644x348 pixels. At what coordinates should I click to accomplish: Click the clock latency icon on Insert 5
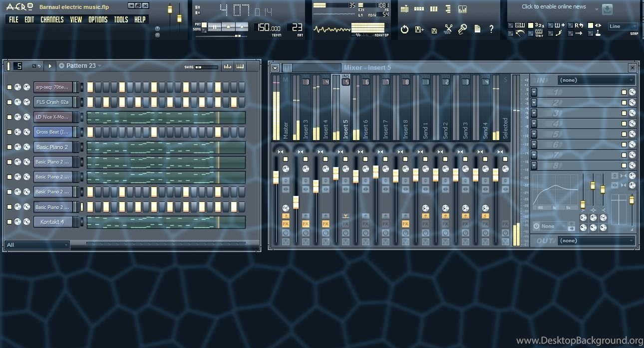[x=345, y=233]
